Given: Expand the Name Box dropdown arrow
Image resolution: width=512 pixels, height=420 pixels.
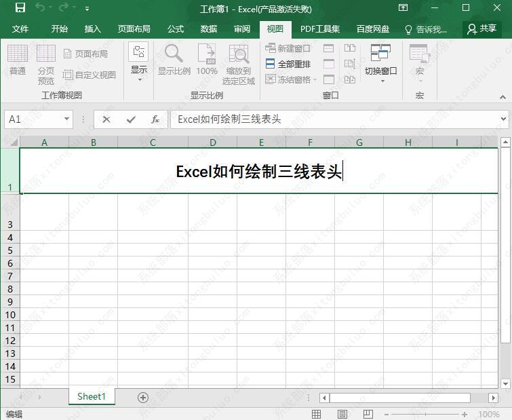Looking at the screenshot, I should [66, 119].
